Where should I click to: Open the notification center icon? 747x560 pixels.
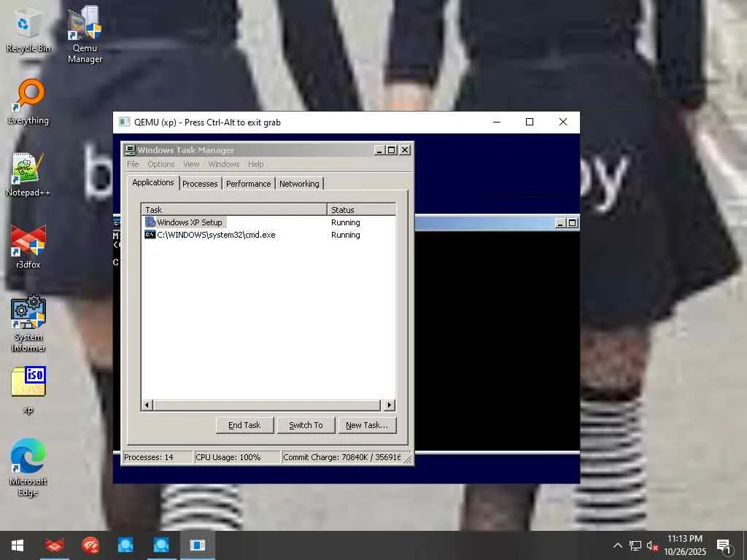pos(724,545)
